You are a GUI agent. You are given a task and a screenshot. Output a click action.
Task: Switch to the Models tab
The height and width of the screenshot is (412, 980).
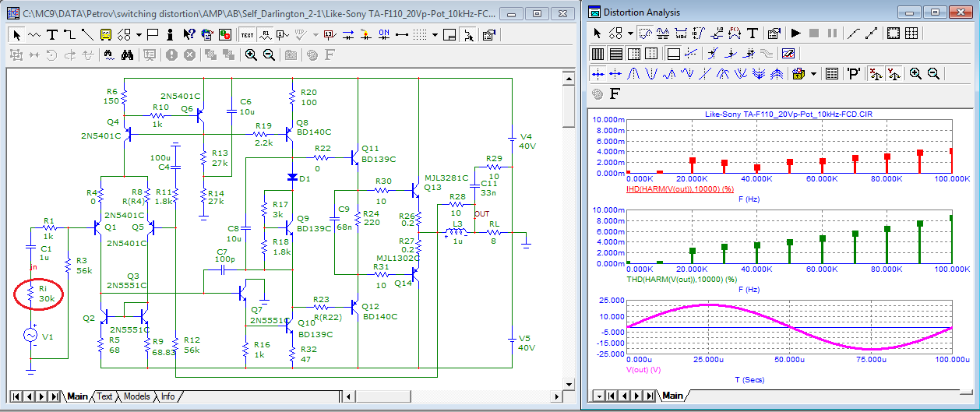point(136,396)
